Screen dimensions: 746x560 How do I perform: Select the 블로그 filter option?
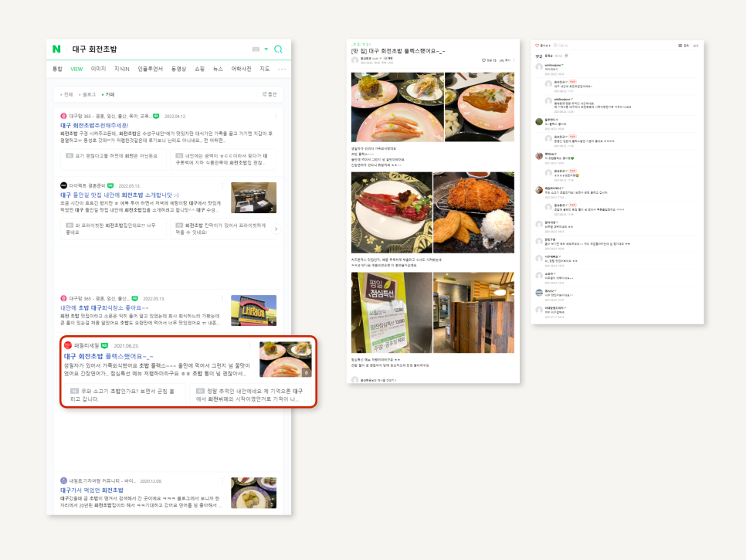[87, 94]
